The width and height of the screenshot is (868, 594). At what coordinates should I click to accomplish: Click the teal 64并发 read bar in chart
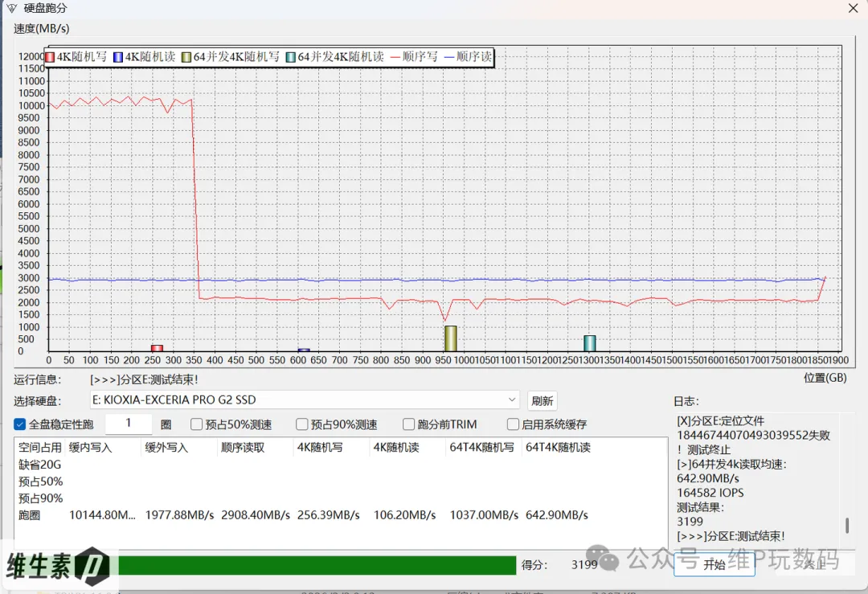click(590, 343)
